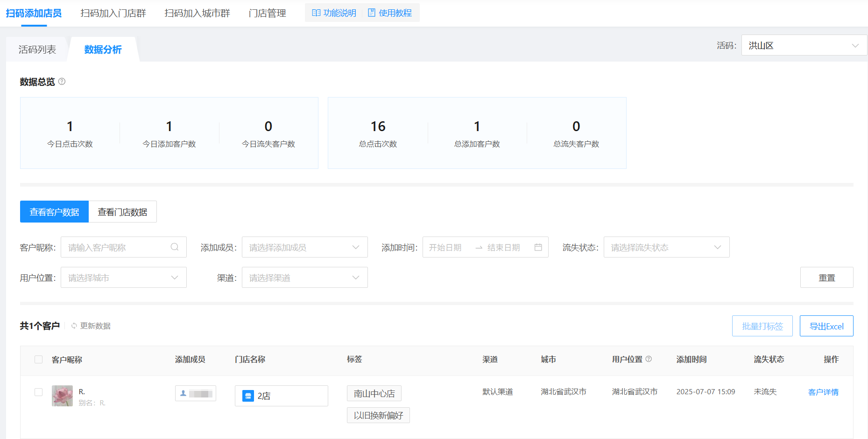Open the 使用教程 link
Viewport: 868px width, 439px height.
[x=395, y=13]
